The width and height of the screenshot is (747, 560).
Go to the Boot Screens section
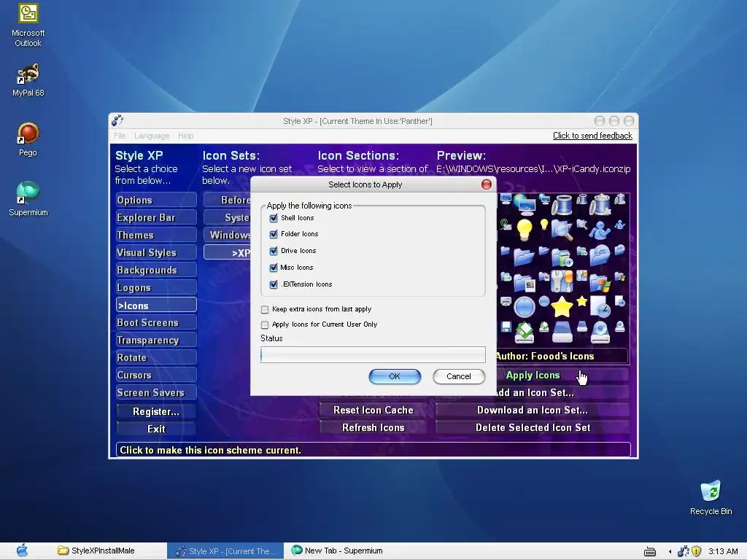[156, 322]
